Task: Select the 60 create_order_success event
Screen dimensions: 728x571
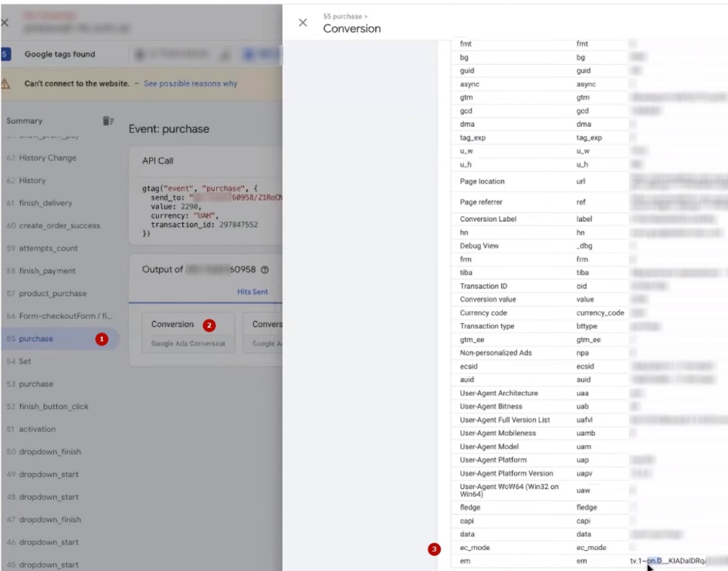Action: pos(52,226)
